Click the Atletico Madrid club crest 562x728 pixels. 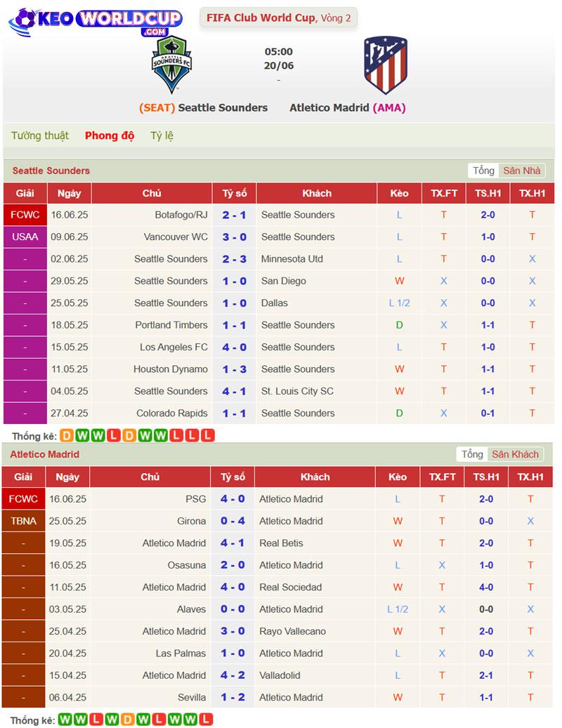coord(386,65)
